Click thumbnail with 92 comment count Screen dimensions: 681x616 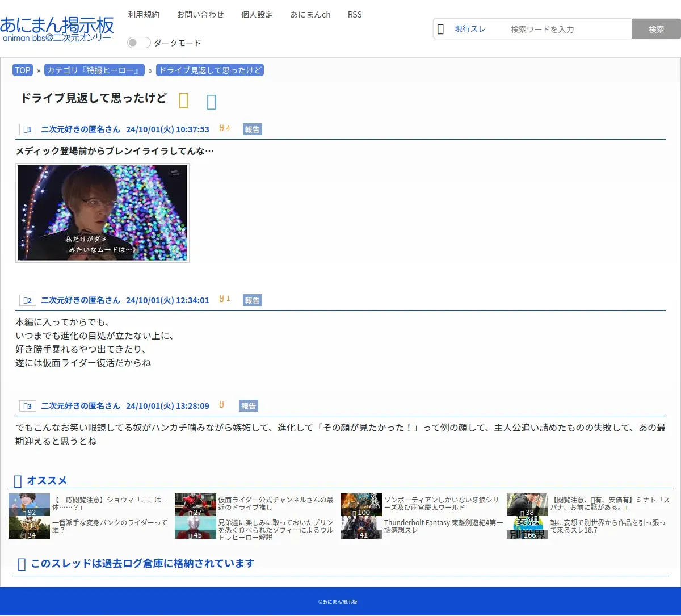pyautogui.click(x=30, y=505)
